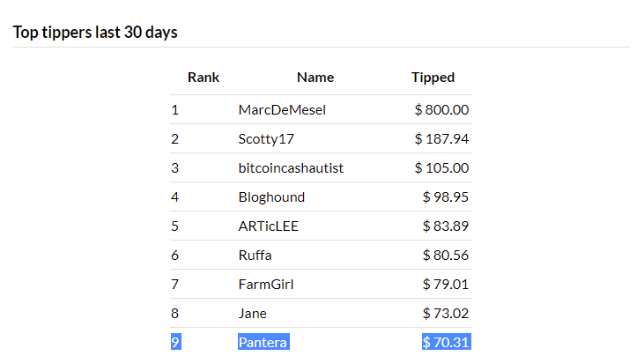The width and height of the screenshot is (644, 356).
Task: Select the highlighted rank 9 cell
Action: coord(176,342)
